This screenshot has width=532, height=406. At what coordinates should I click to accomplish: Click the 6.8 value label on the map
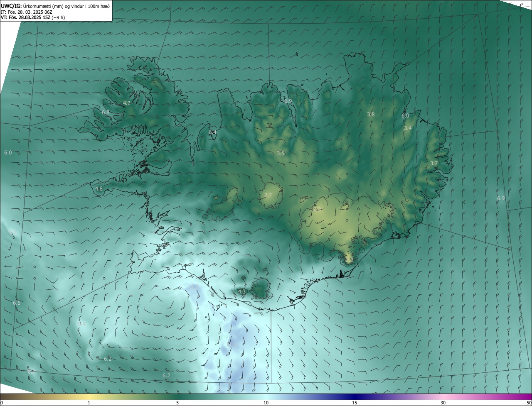coord(106,113)
